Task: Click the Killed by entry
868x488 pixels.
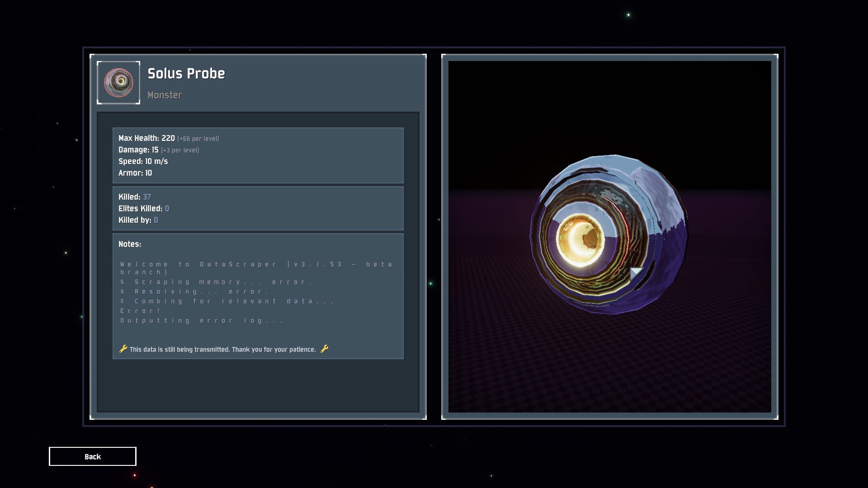Action: (x=138, y=220)
